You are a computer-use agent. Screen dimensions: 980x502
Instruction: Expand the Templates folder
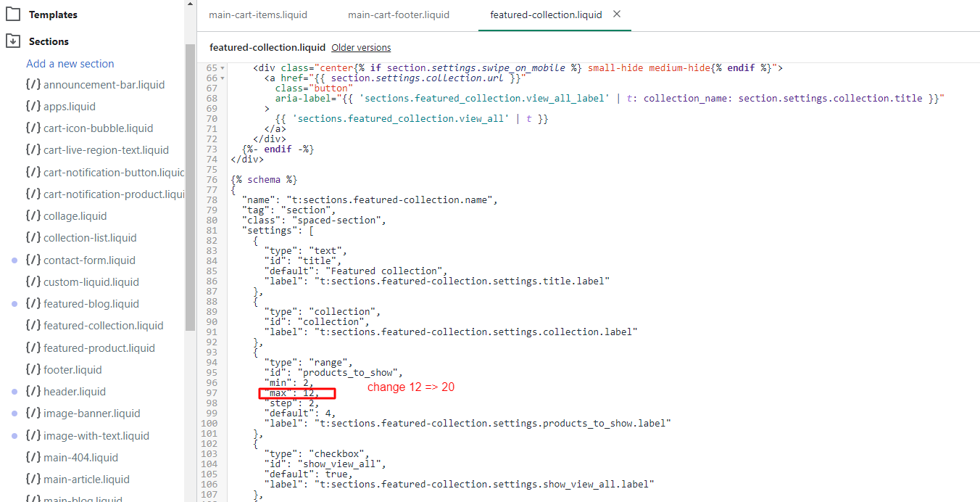53,15
